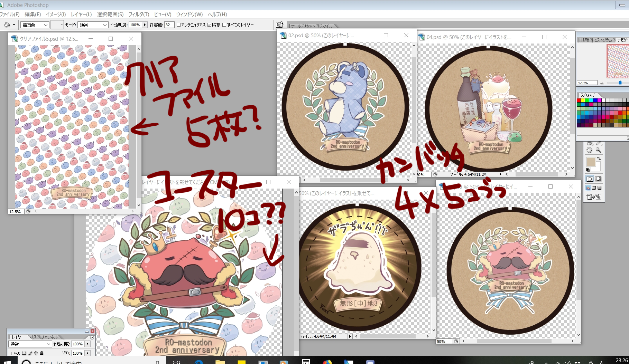Edit the 許容値 tolerance field
The image size is (629, 364).
tap(169, 25)
